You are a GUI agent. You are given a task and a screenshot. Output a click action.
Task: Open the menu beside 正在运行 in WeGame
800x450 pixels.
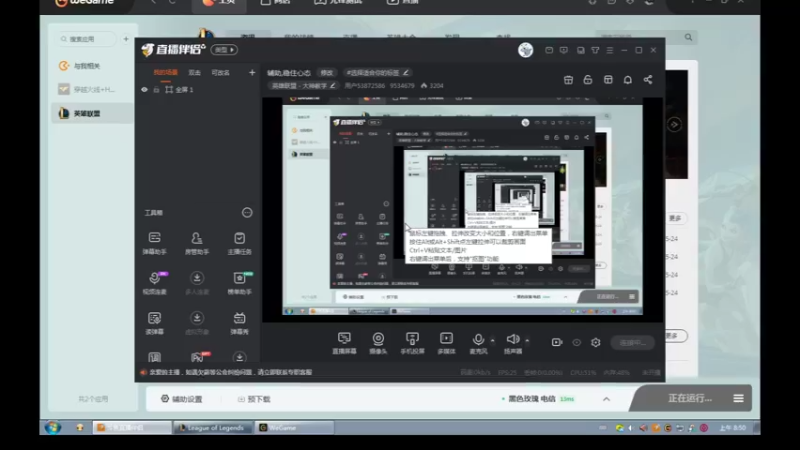(x=738, y=398)
